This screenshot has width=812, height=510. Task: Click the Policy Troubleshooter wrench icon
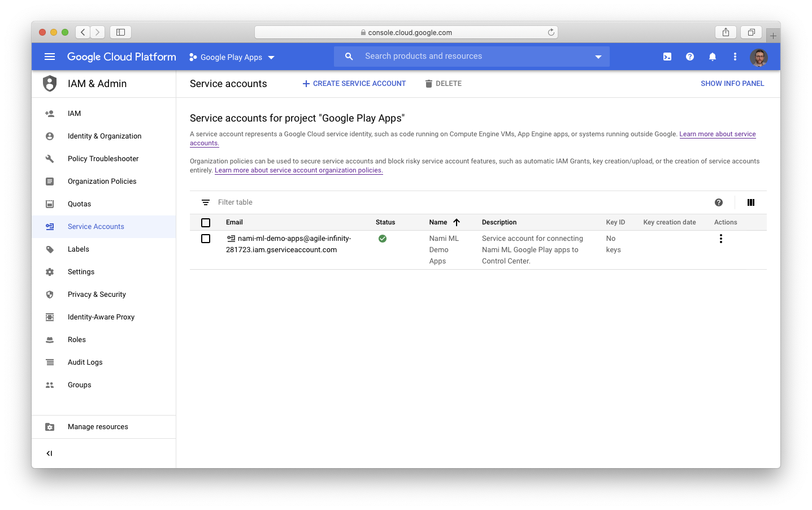point(50,159)
